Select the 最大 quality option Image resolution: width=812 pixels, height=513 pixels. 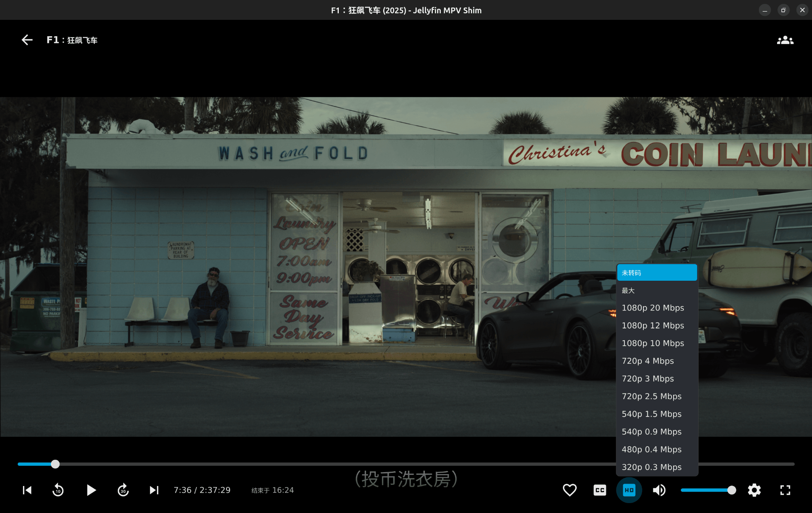(657, 291)
